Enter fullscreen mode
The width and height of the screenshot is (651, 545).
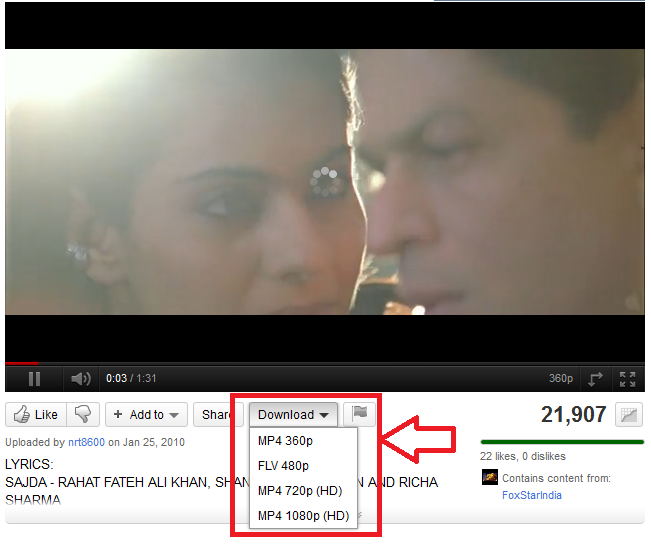(x=627, y=379)
